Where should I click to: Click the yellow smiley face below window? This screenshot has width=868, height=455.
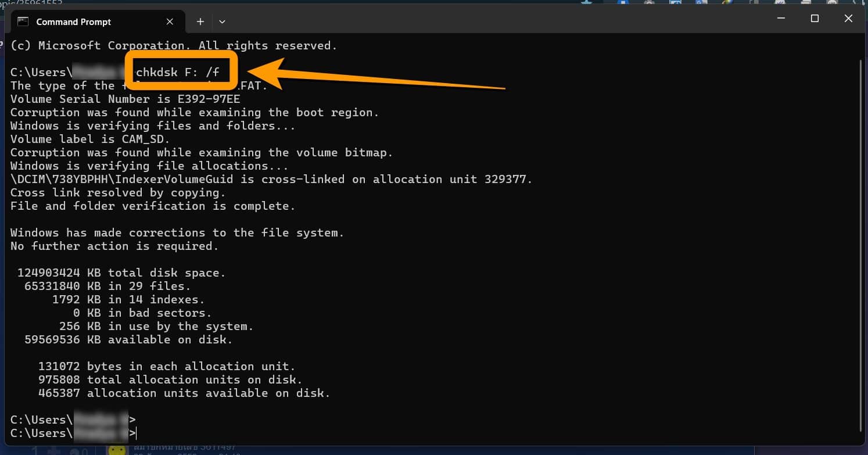point(117,450)
